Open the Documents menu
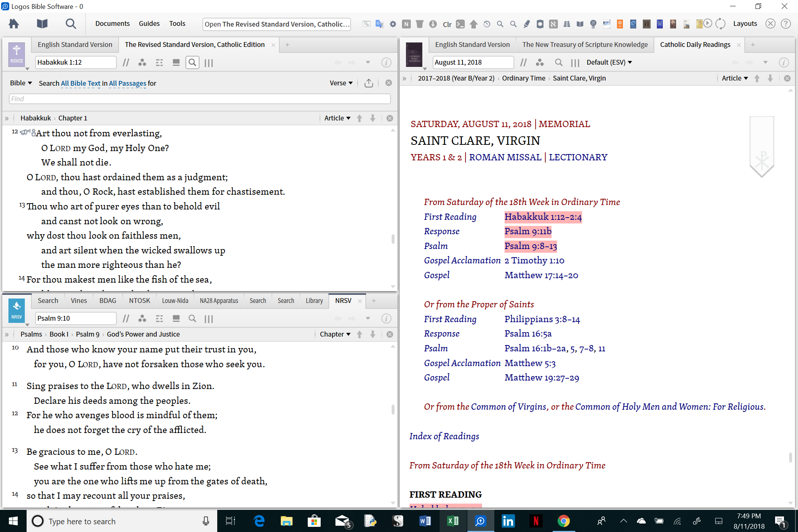 tap(112, 24)
